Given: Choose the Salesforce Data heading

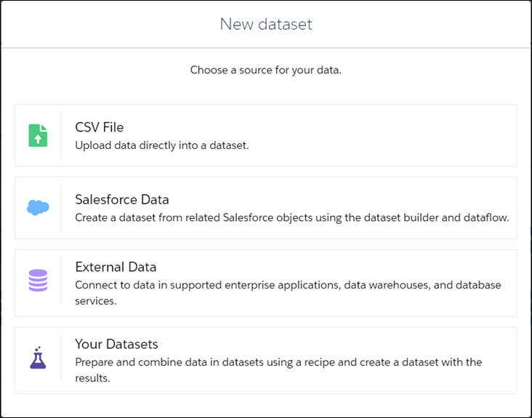Looking at the screenshot, I should (122, 199).
